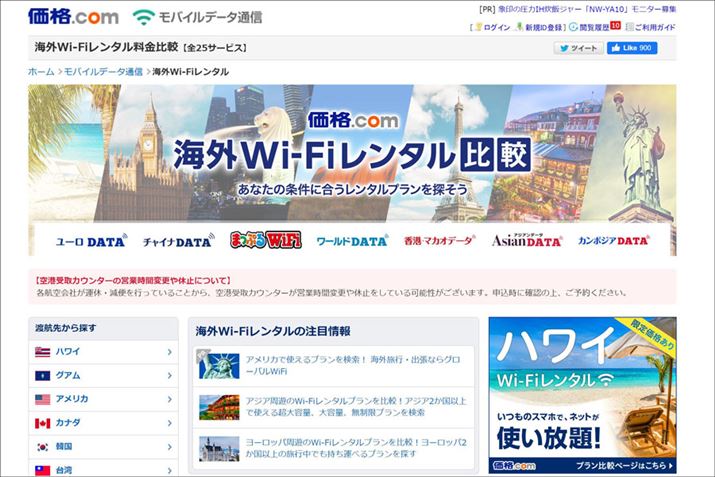This screenshot has width=715, height=477.
Task: Expand the ハワイ row chevron
Action: tap(170, 352)
